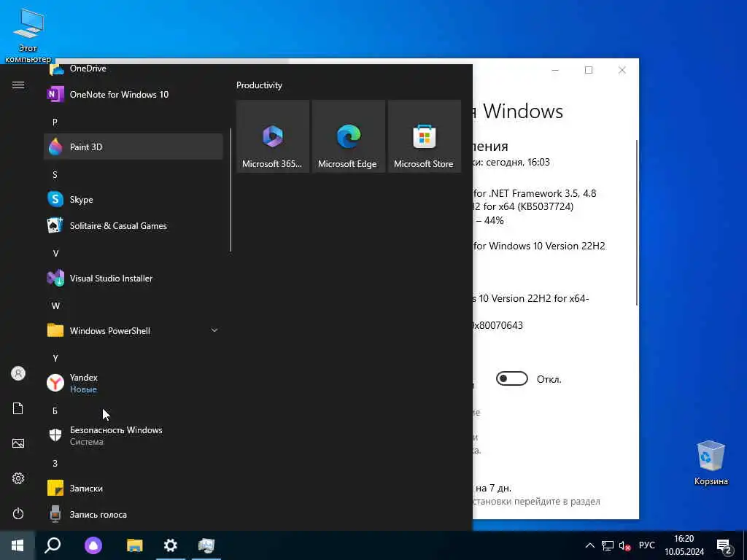747x560 pixels.
Task: Open taskbar search magnifier
Action: (x=53, y=545)
